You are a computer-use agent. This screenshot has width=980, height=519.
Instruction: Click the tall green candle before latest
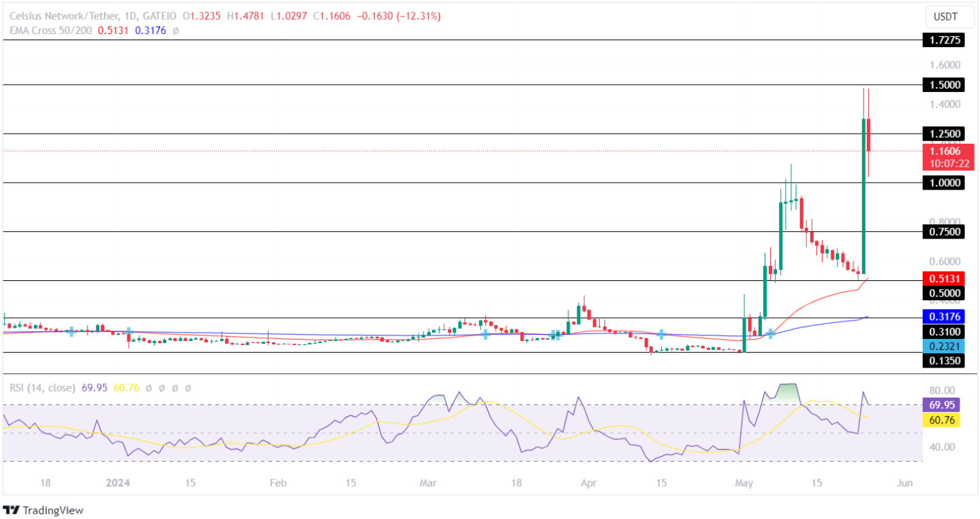[x=863, y=196]
